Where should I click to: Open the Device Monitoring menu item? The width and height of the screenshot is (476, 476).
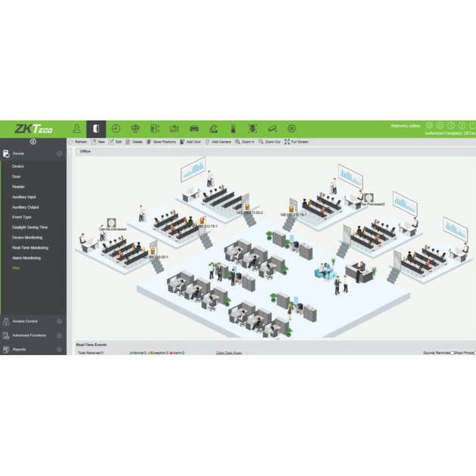click(27, 237)
